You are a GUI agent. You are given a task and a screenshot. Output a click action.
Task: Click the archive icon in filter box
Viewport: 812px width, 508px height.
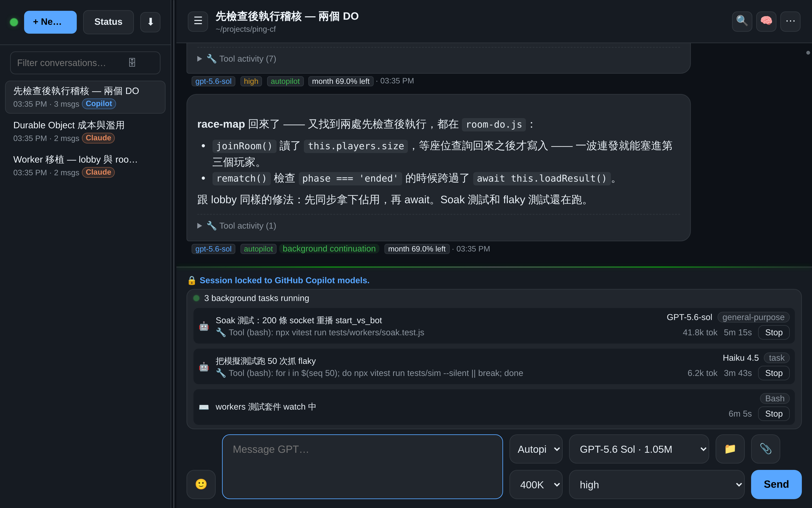pyautogui.click(x=132, y=62)
